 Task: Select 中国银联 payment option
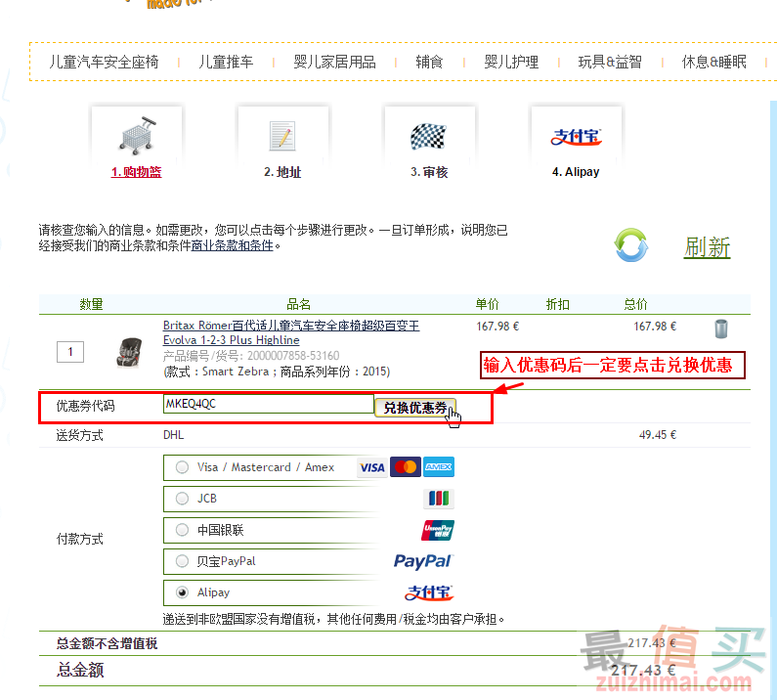pos(183,530)
